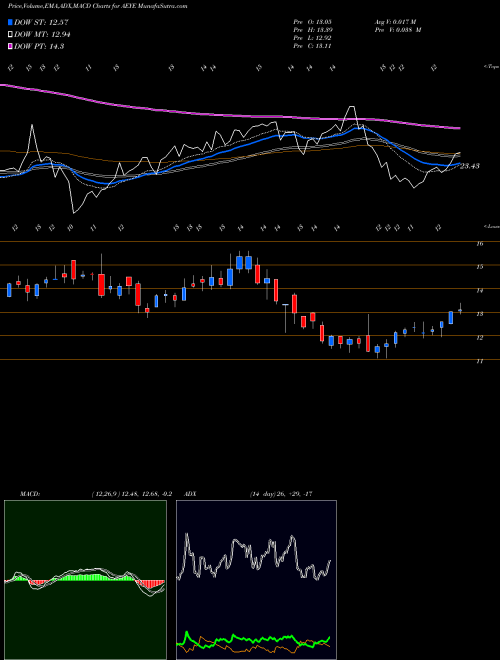Click the MACD '(12,26,9) 12.48, 12.68, -0.2' values
Viewport: 500px width, 660px height.
coord(132,494)
